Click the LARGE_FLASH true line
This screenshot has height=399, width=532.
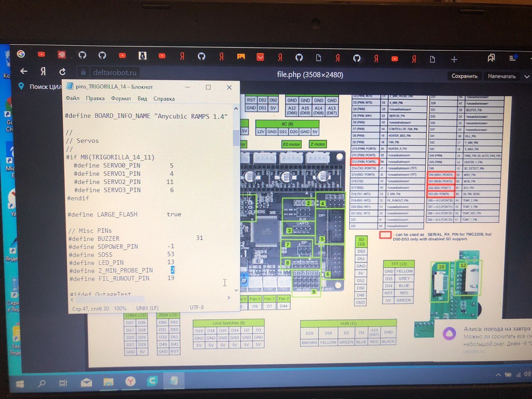(x=124, y=214)
